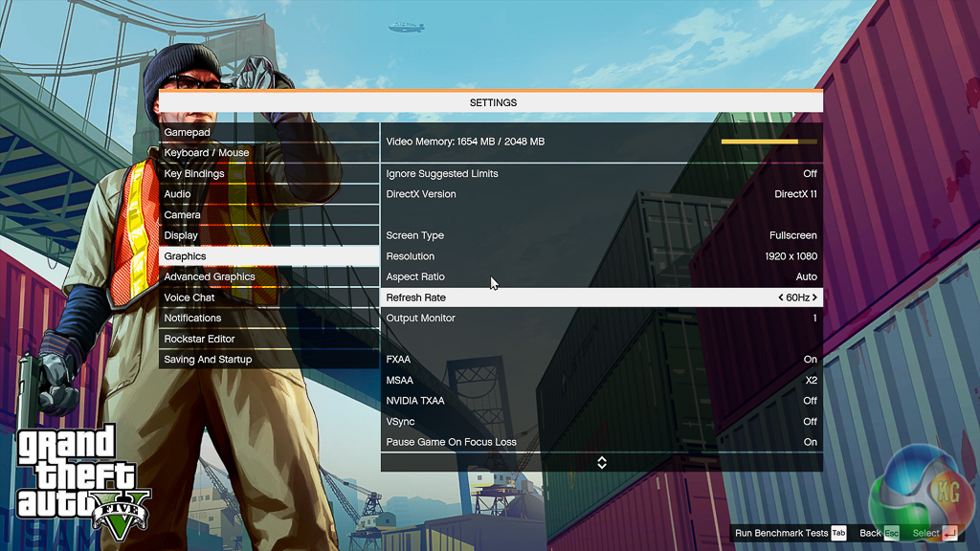The width and height of the screenshot is (980, 551).
Task: Open Keyboard / Mouse settings
Action: pos(269,153)
